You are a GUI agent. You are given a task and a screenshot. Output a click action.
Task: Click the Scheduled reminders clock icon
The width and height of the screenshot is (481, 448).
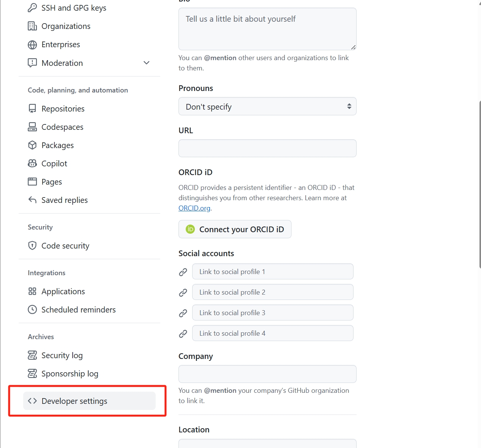click(32, 309)
